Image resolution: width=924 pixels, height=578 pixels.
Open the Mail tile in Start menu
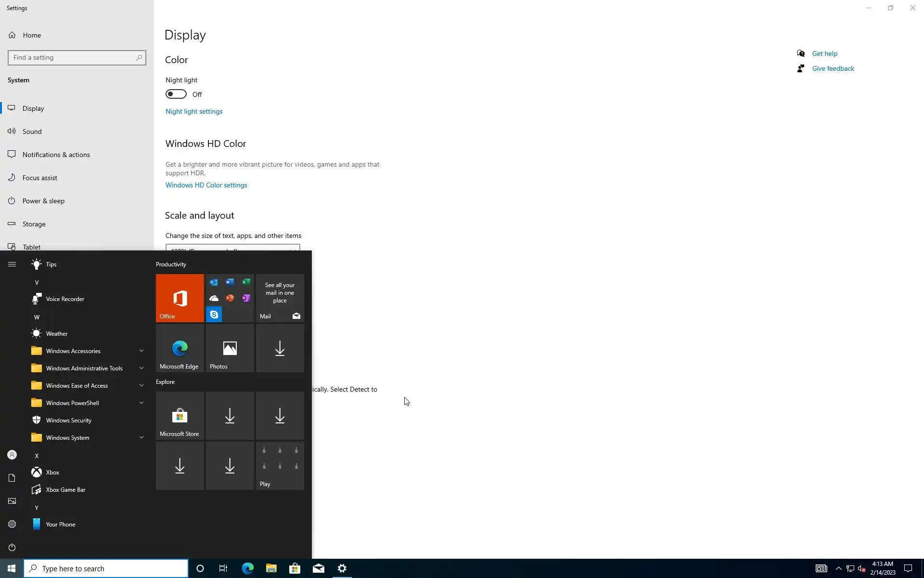click(280, 298)
